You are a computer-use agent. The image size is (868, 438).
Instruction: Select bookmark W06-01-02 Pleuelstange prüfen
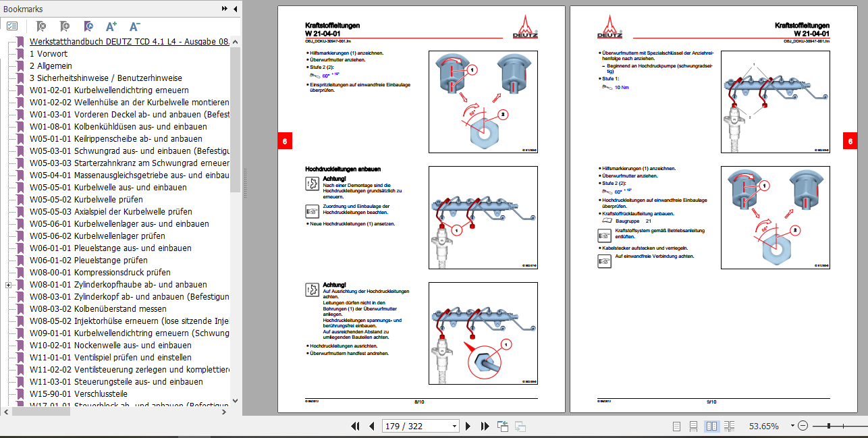pyautogui.click(x=88, y=260)
